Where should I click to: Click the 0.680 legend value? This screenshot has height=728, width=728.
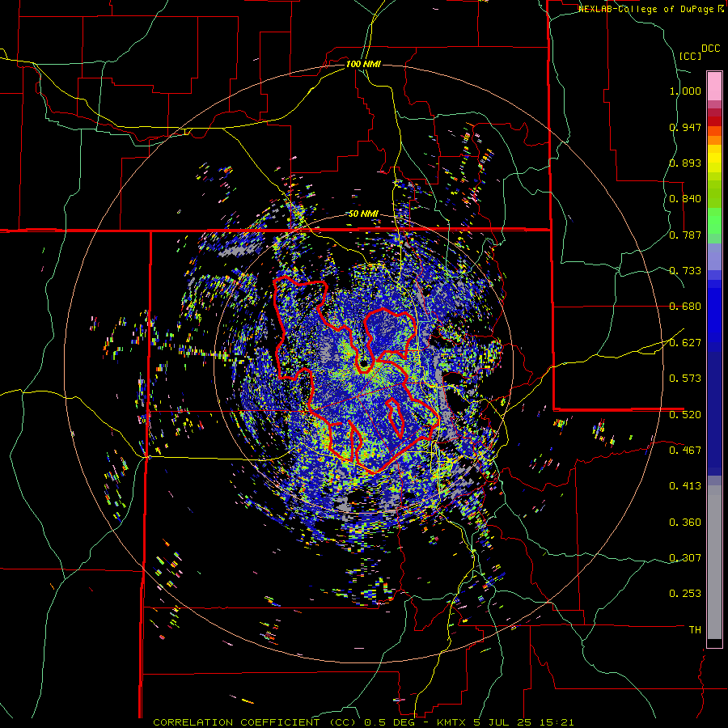pyautogui.click(x=685, y=307)
